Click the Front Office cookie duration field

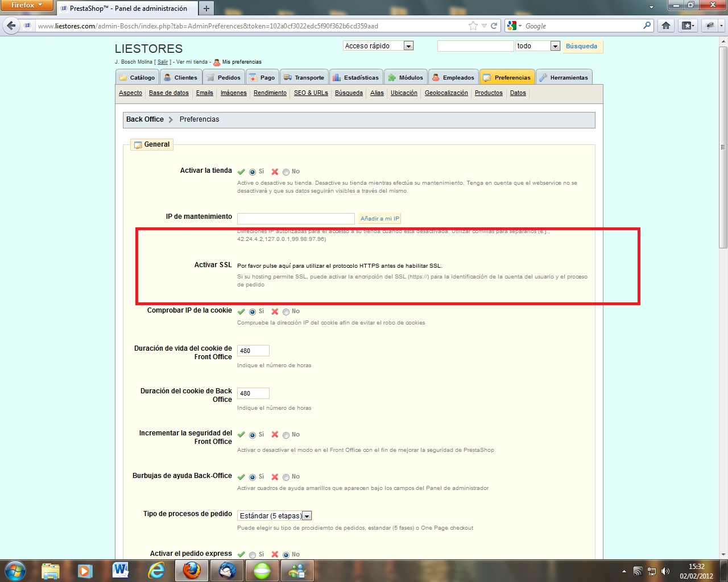click(253, 351)
